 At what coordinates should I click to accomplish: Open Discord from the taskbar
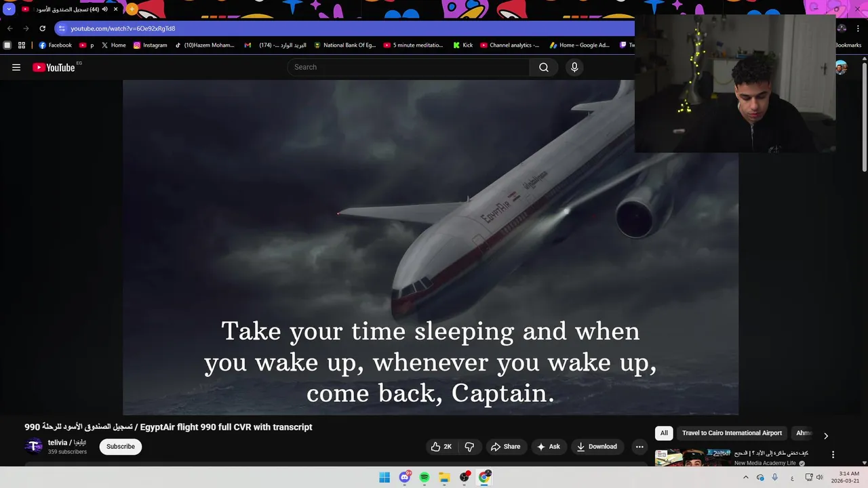point(405,477)
